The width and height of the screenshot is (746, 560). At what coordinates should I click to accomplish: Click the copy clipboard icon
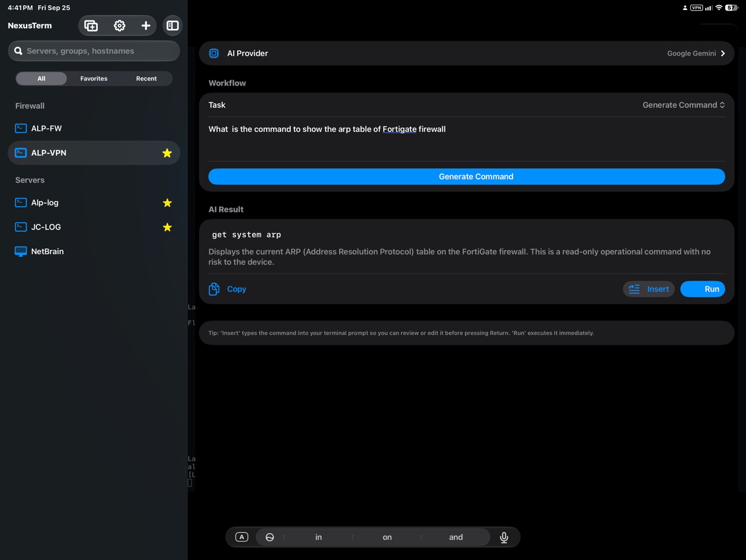click(214, 289)
